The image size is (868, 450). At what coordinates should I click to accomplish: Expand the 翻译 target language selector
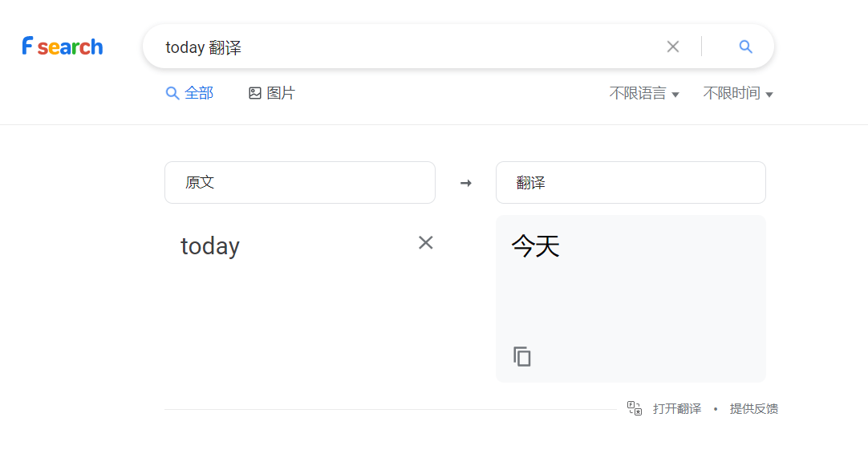631,182
